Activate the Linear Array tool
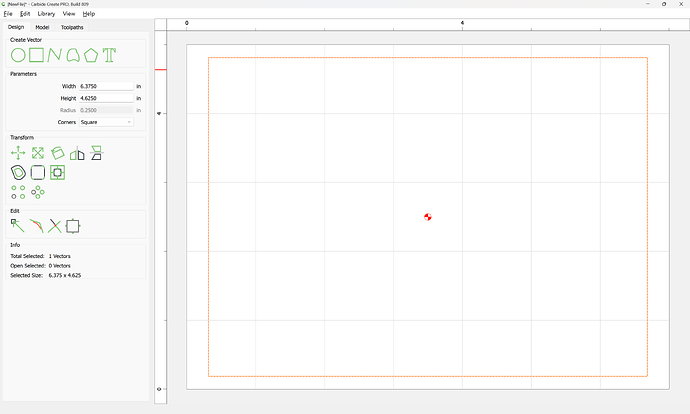 point(18,192)
